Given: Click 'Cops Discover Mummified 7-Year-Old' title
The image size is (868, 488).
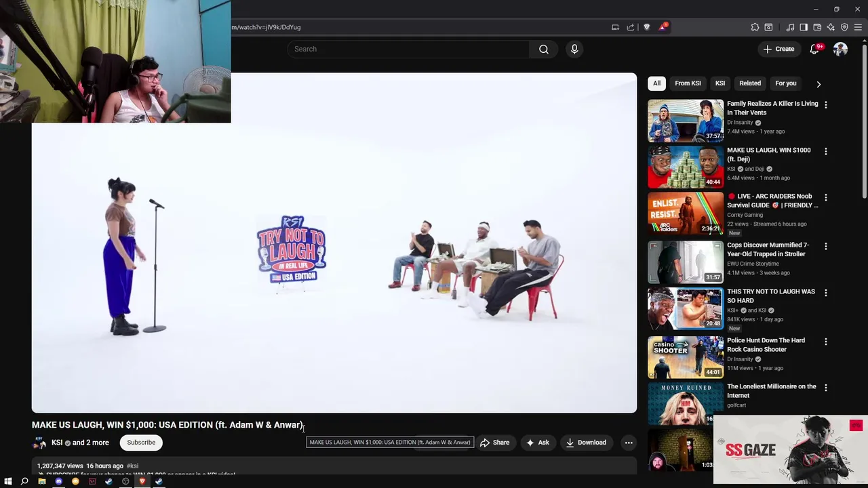Looking at the screenshot, I should tap(768, 249).
